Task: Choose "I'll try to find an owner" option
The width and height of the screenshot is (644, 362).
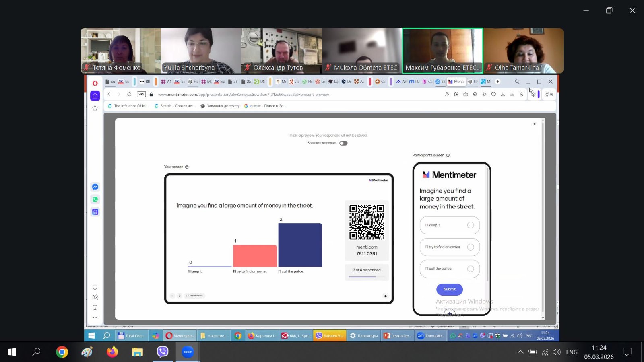Action: tap(470, 247)
